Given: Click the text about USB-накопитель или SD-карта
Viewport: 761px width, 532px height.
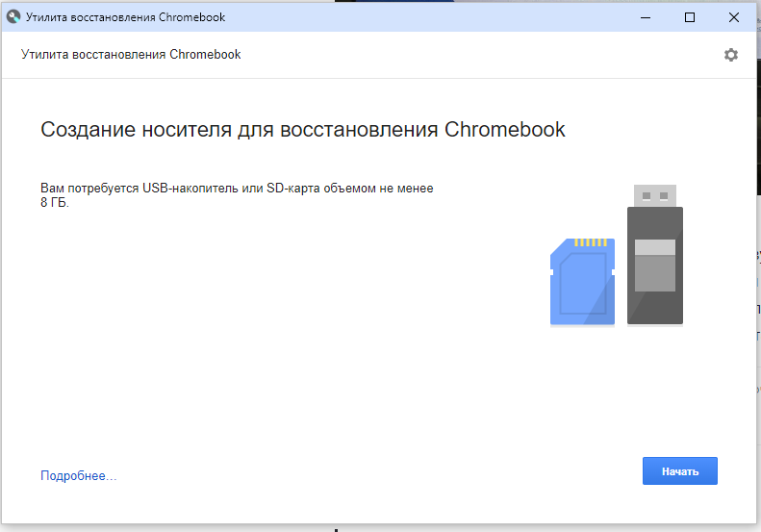Looking at the screenshot, I should click(x=237, y=195).
